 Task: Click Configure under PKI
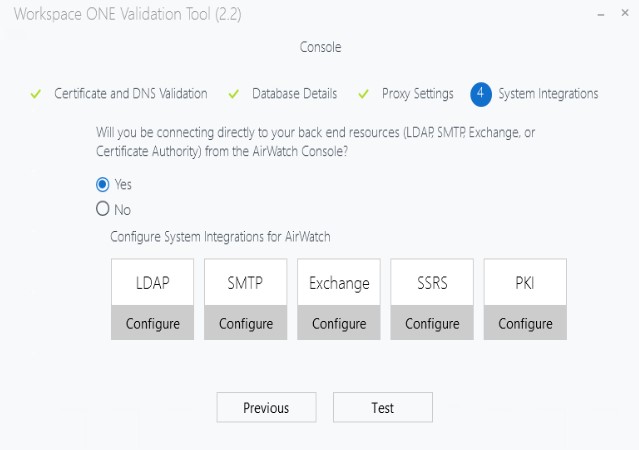(525, 324)
